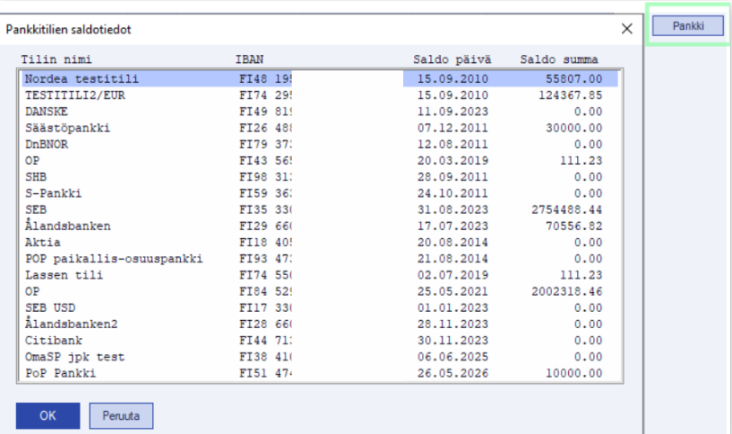Select the Citibank account row

tap(320, 340)
